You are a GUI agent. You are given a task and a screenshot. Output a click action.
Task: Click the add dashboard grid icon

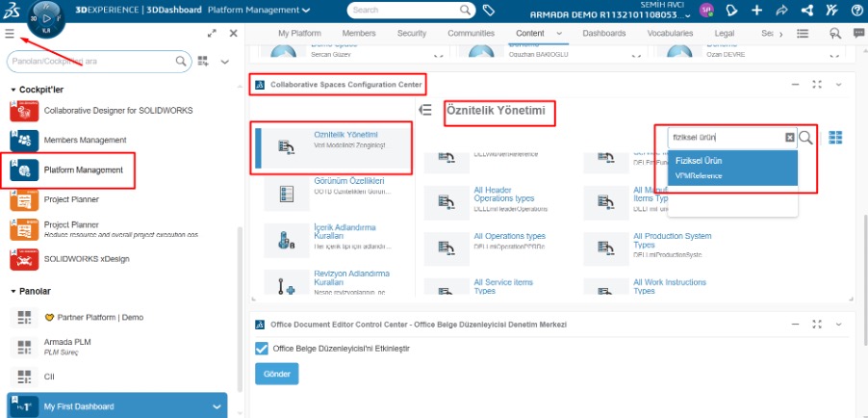click(x=203, y=61)
